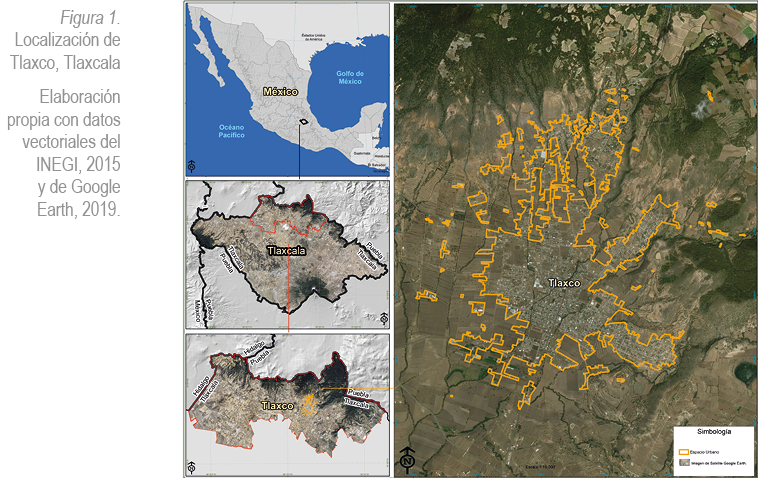The height and width of the screenshot is (478, 758).
Task: Click the north arrow on the satellite map
Action: [407, 460]
